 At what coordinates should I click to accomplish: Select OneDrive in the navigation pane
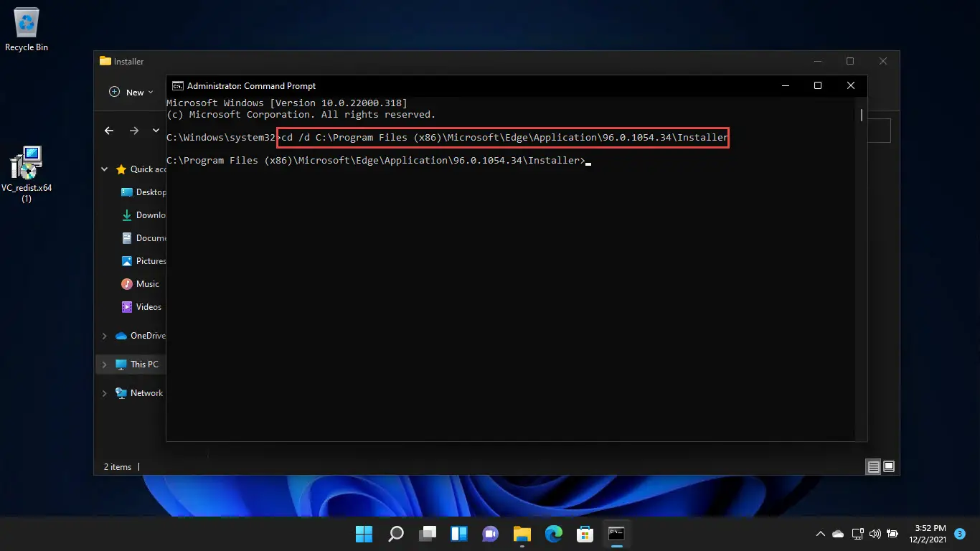pos(140,336)
